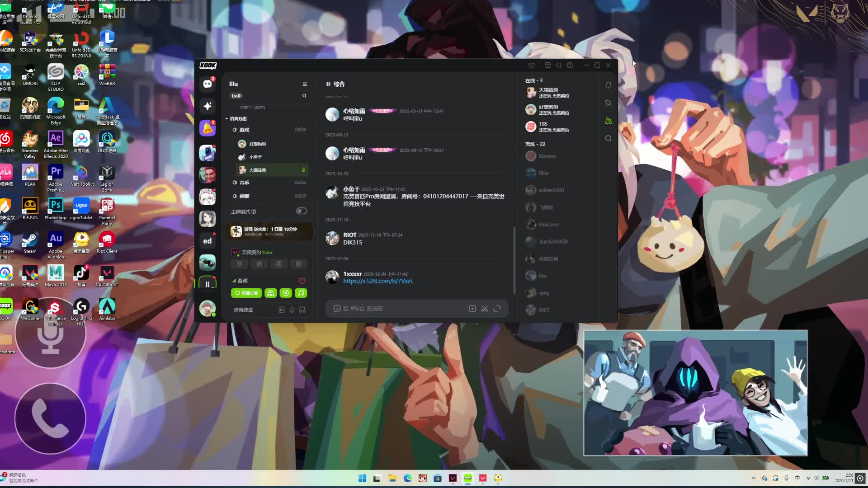
Task: Open Windows Start button on taskbar
Action: pyautogui.click(x=362, y=478)
